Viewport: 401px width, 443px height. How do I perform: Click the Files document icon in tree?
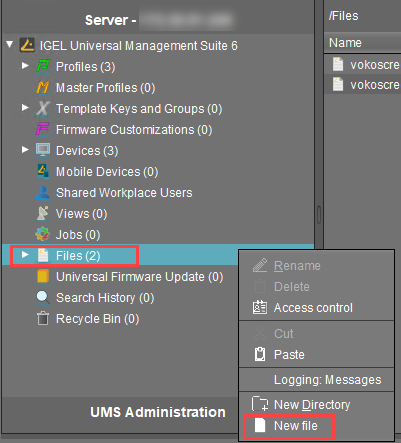pos(43,255)
